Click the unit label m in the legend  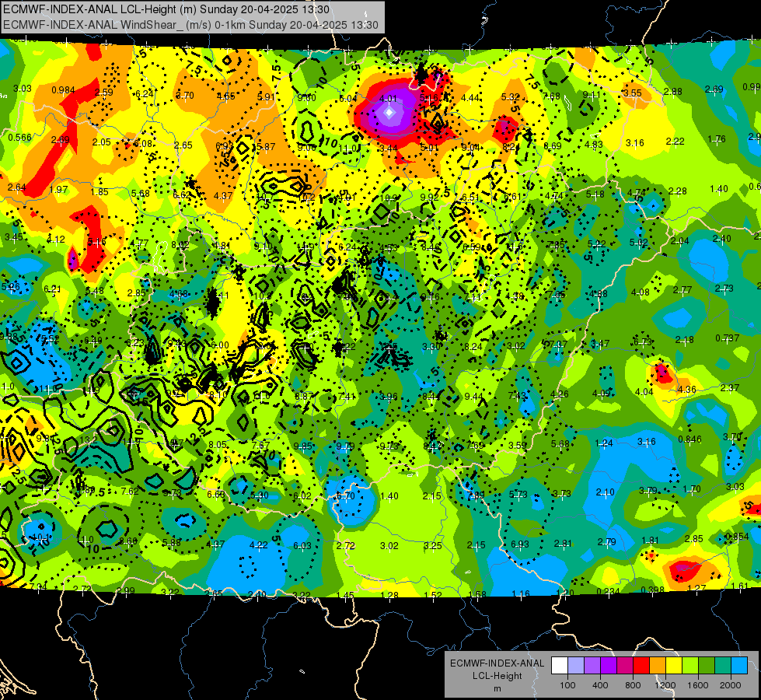tap(497, 689)
